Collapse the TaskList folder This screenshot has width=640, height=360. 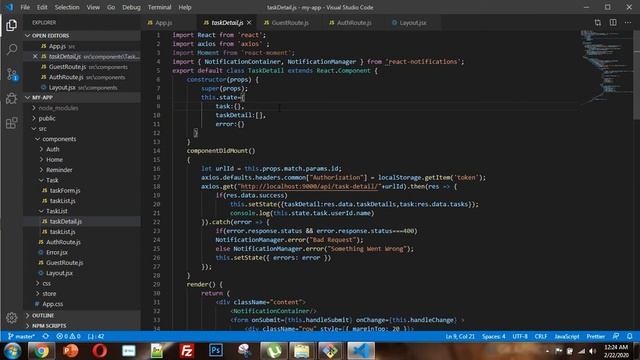tap(57, 211)
